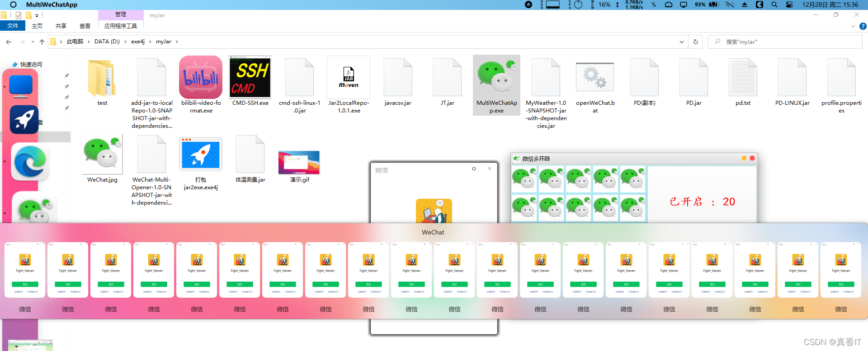Select the JT.jar file
Viewport: 868px width, 351px height.
(447, 77)
